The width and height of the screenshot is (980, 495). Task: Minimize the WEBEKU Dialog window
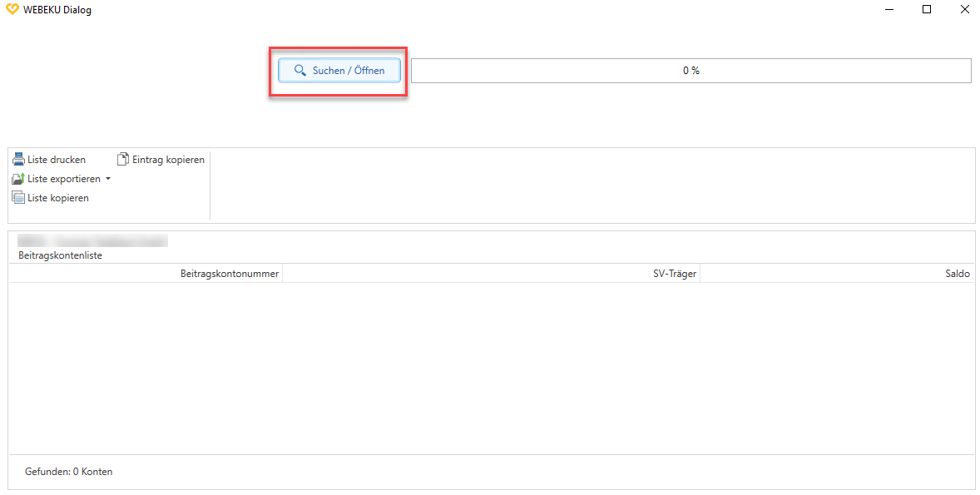click(888, 10)
